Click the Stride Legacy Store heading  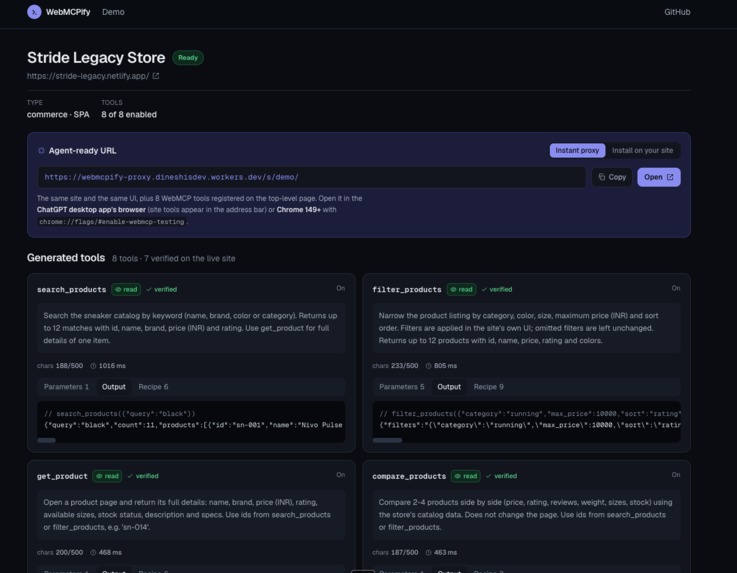(96, 57)
